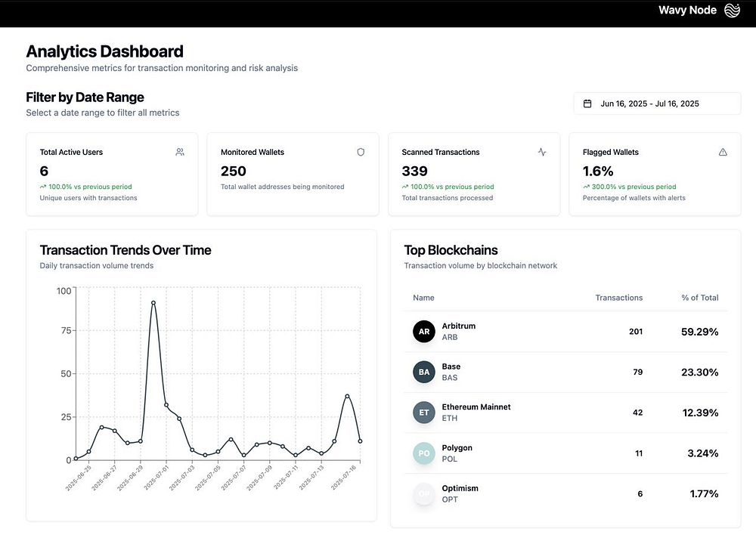756x538 pixels.
Task: Sort by the Transactions column header
Action: pyautogui.click(x=618, y=298)
